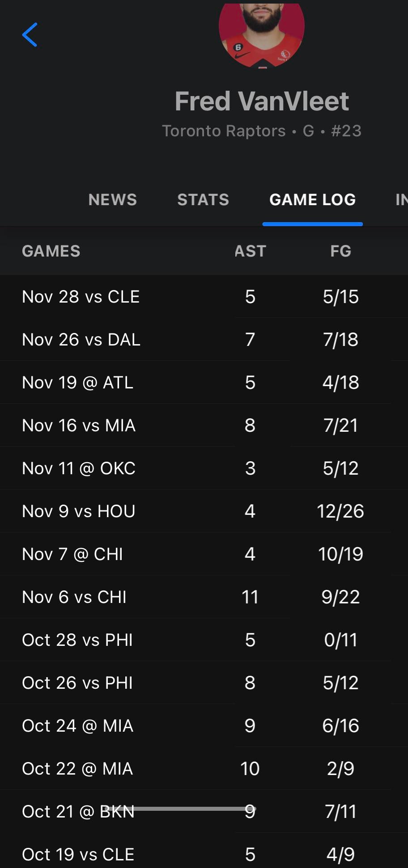Open Fred VanVleet's profile photo
408x868 pixels.
(x=261, y=34)
